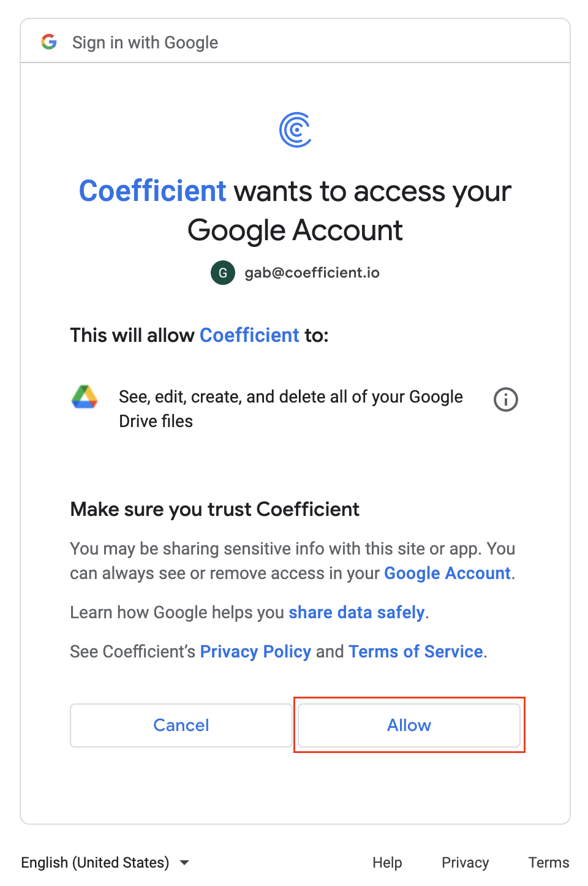
Task: Open the Terms footer link
Action: [x=549, y=863]
